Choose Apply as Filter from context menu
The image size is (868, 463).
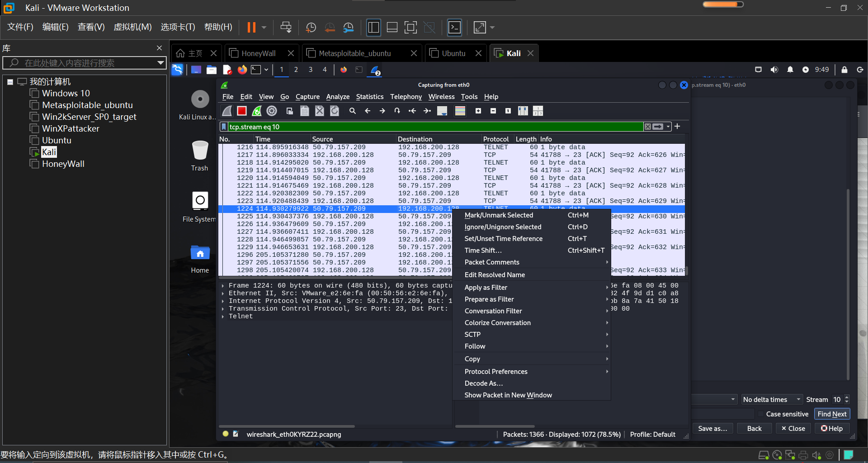(x=532, y=288)
